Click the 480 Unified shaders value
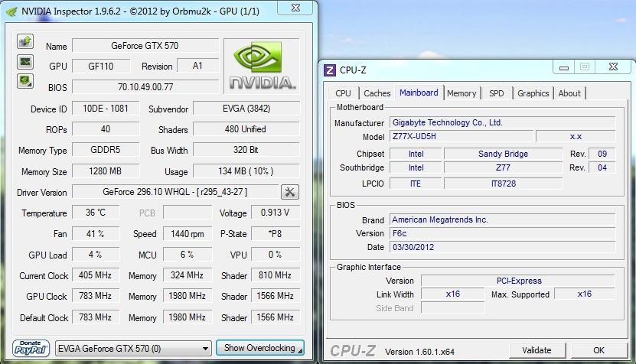This screenshot has height=364, width=636. point(246,129)
